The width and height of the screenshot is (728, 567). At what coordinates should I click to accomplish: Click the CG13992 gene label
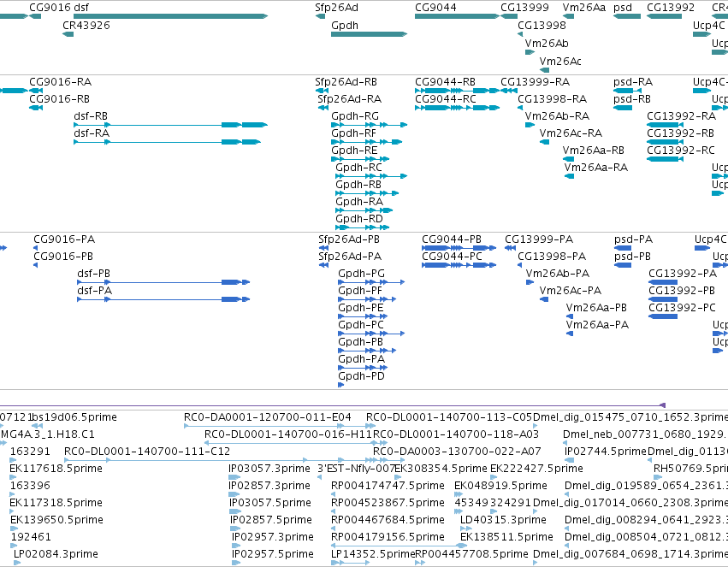671,8
